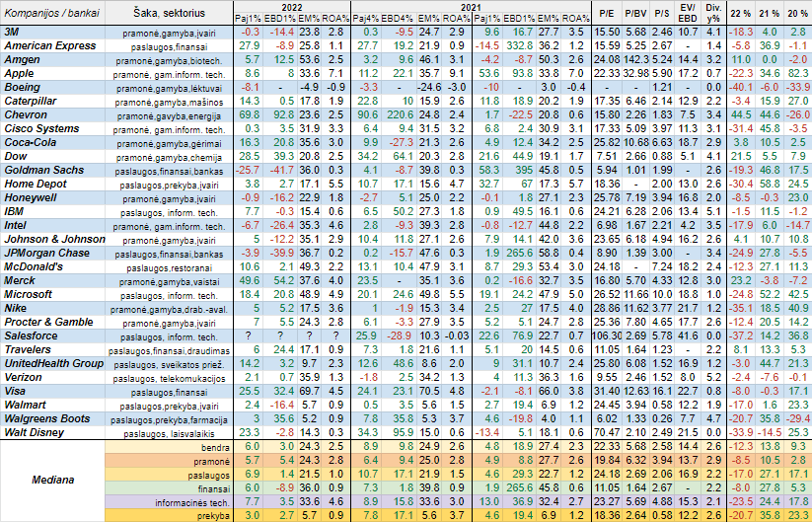Select the Walt Disney company cell
812x522 pixels.
[x=53, y=432]
